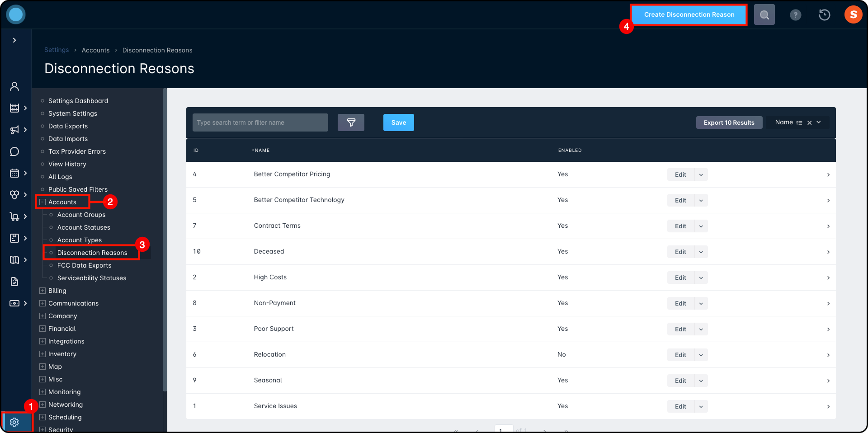Open the billing cash icon in sidebar
Image resolution: width=868 pixels, height=433 pixels.
pos(14,303)
